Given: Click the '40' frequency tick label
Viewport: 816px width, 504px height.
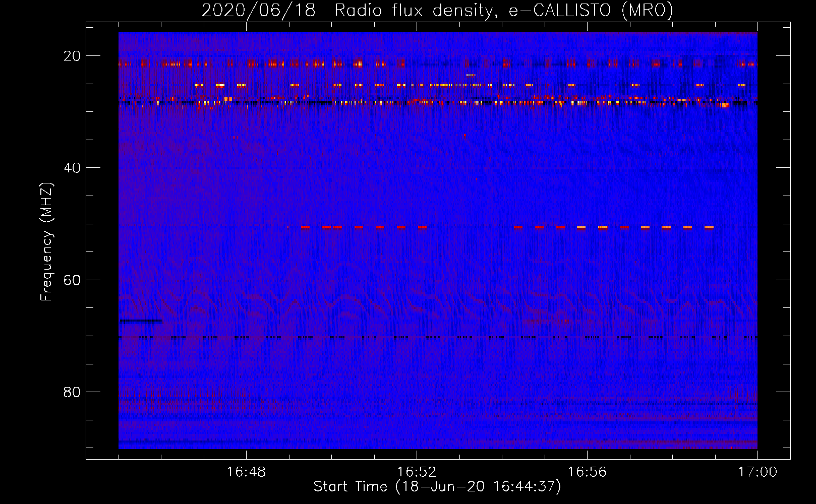Looking at the screenshot, I should (x=72, y=168).
